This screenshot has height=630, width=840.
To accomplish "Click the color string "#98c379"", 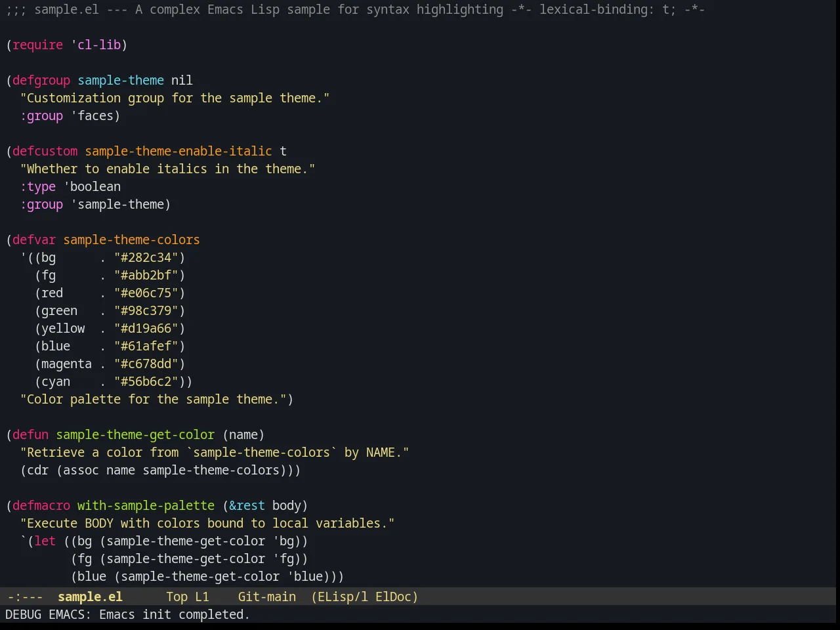I will (x=146, y=310).
